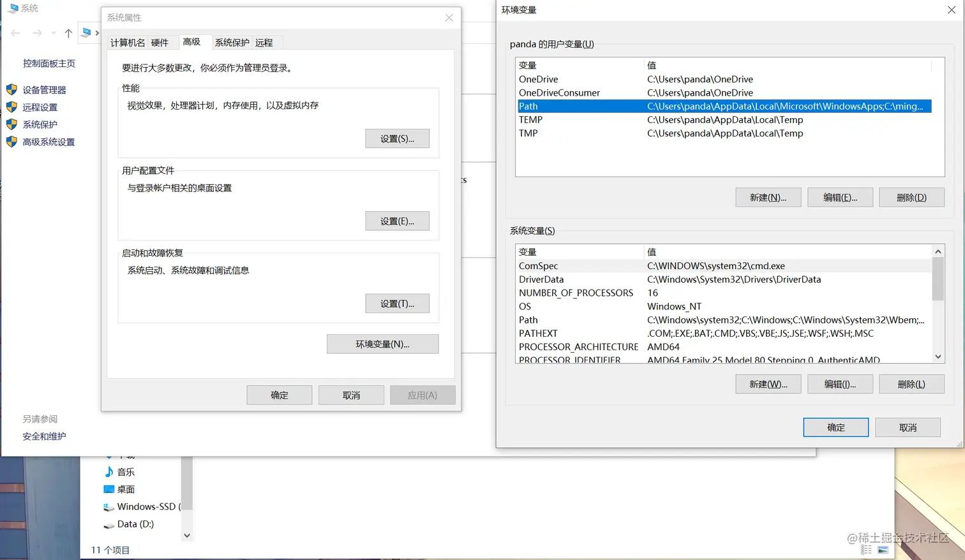Click the 音乐 music note icon in Explorer
The width and height of the screenshot is (965, 560).
point(108,472)
